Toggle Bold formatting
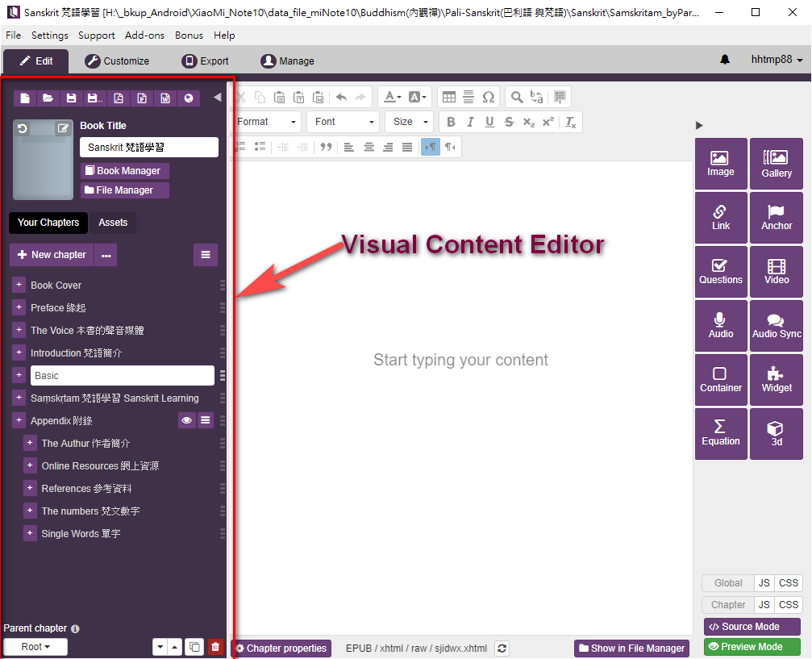 [x=451, y=122]
